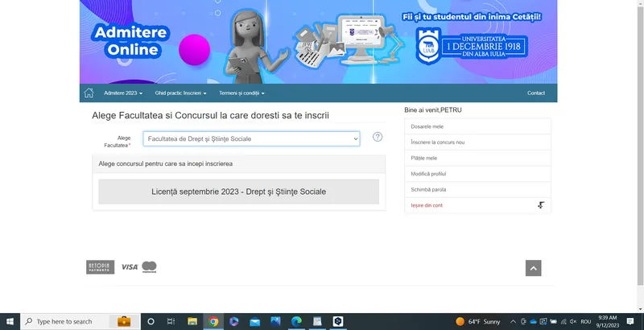Open Google Chrome from the taskbar
The image size is (644, 330).
[213, 321]
